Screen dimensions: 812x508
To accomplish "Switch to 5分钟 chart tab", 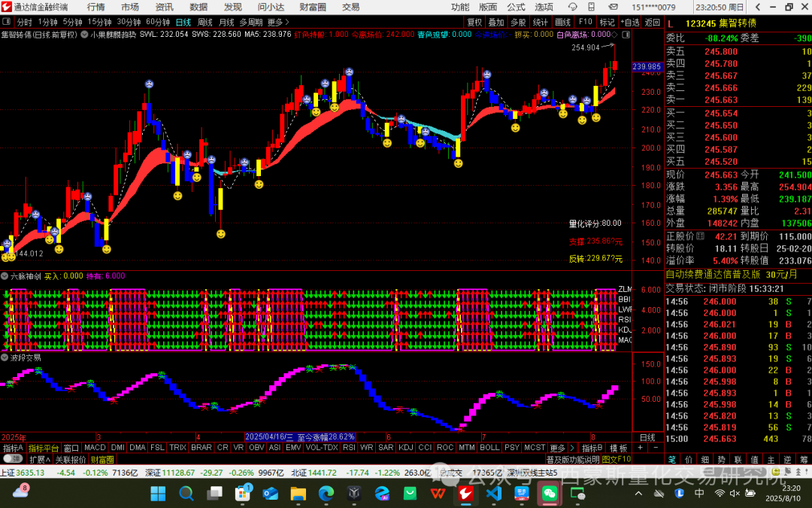I will click(x=72, y=23).
